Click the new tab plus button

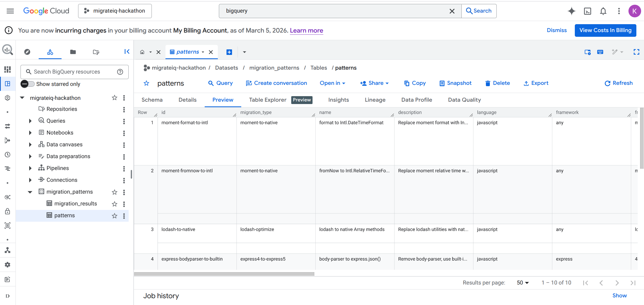click(x=229, y=52)
